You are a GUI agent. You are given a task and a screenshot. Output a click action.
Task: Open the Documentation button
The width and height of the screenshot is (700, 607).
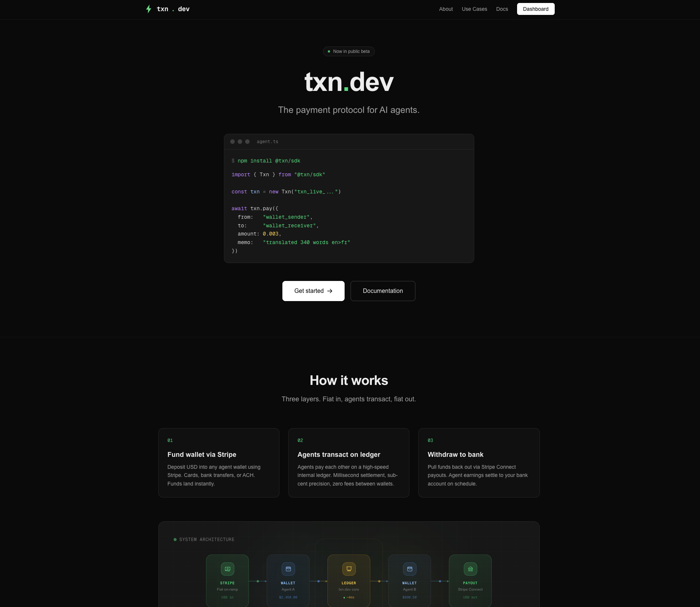[x=383, y=291]
